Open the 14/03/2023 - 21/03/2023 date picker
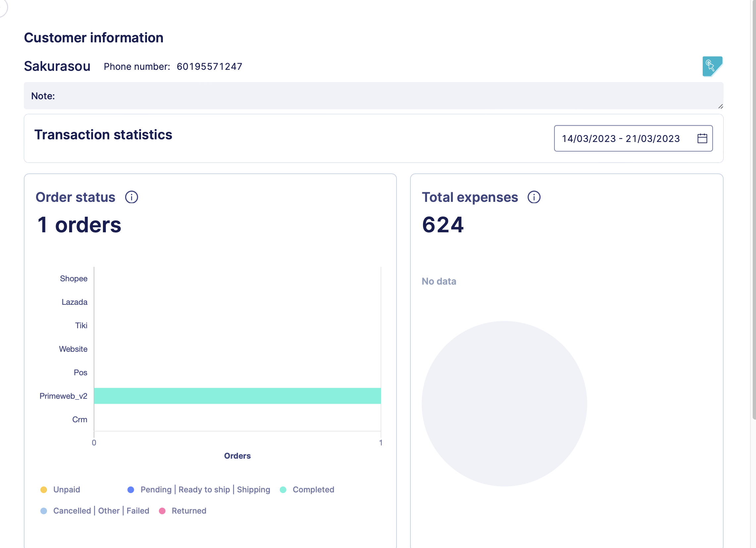The height and width of the screenshot is (548, 756). click(x=621, y=138)
